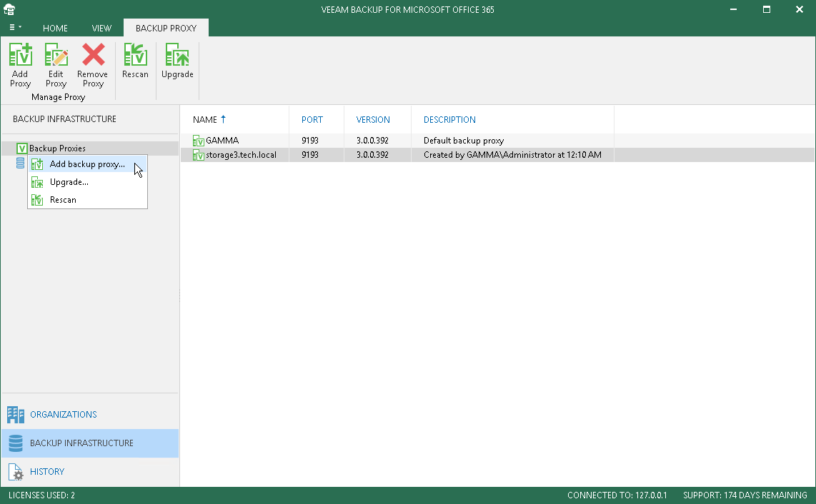Click 'Created by GAMMA\Administrator' description

(512, 155)
